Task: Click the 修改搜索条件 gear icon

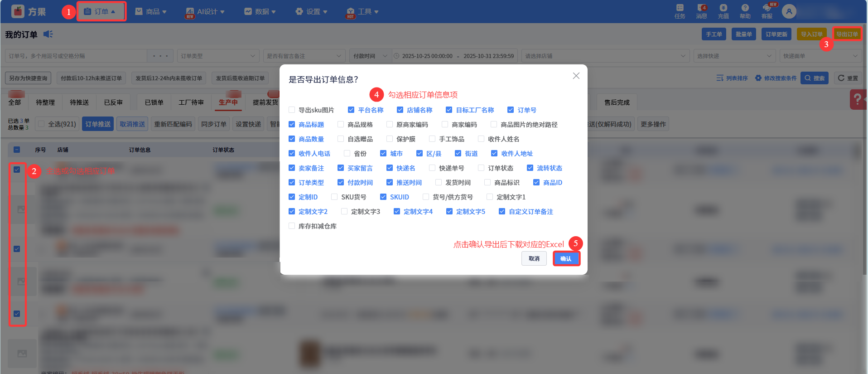Action: [758, 78]
